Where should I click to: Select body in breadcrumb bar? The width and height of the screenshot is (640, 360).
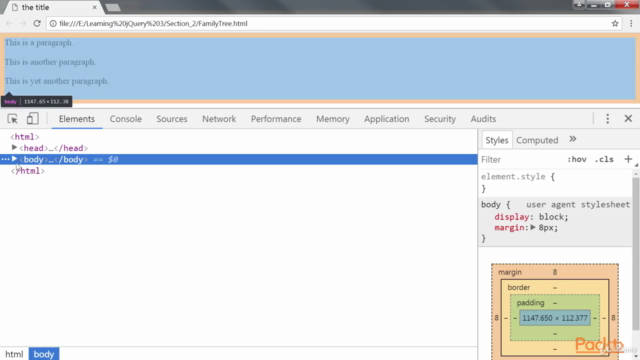(x=44, y=354)
